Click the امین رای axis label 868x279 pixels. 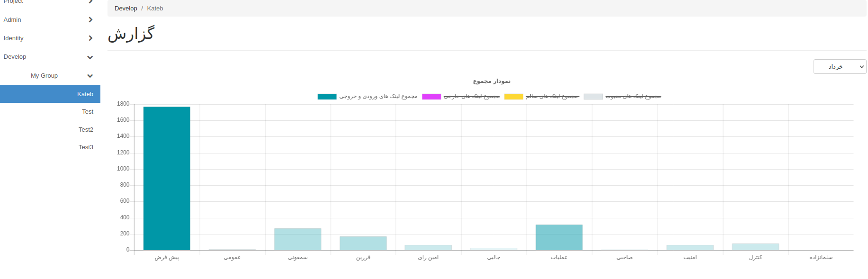pos(428,257)
